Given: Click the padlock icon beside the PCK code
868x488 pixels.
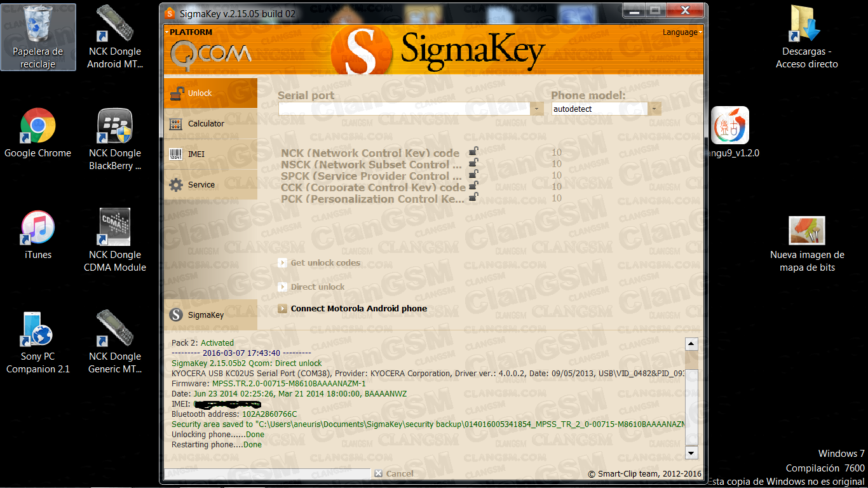Looking at the screenshot, I should pyautogui.click(x=473, y=197).
